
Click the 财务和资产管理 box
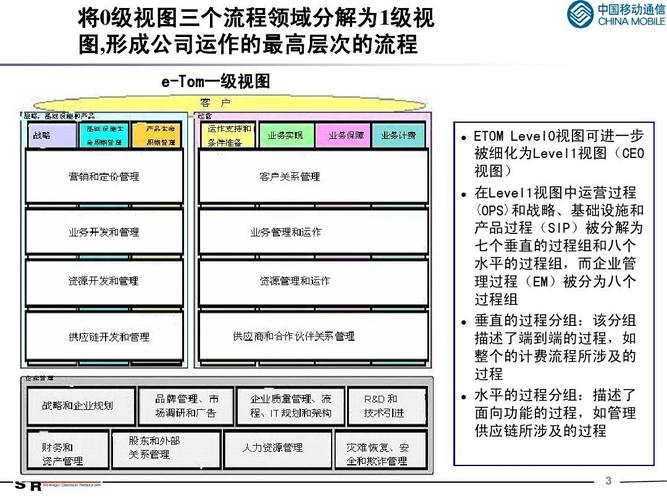pyautogui.click(x=68, y=450)
